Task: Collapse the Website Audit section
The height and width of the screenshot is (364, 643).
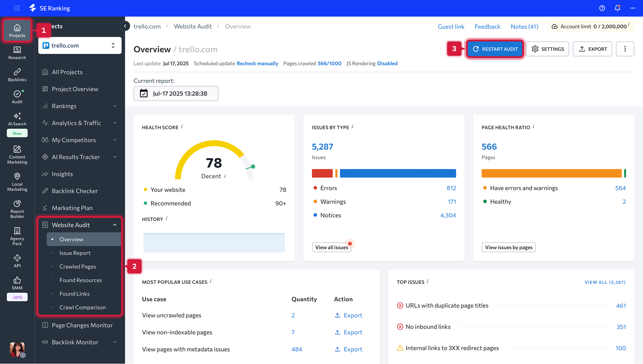Action: tap(115, 225)
